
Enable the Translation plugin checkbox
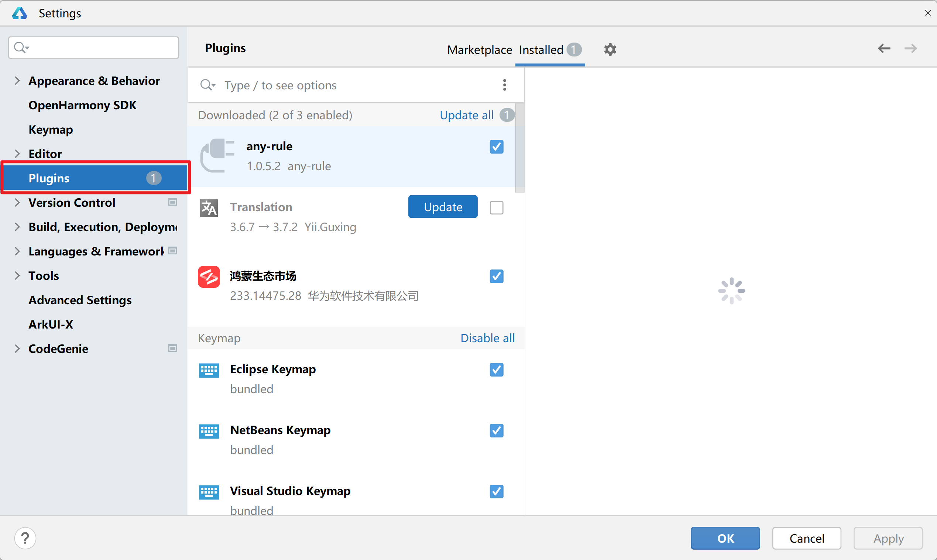496,207
